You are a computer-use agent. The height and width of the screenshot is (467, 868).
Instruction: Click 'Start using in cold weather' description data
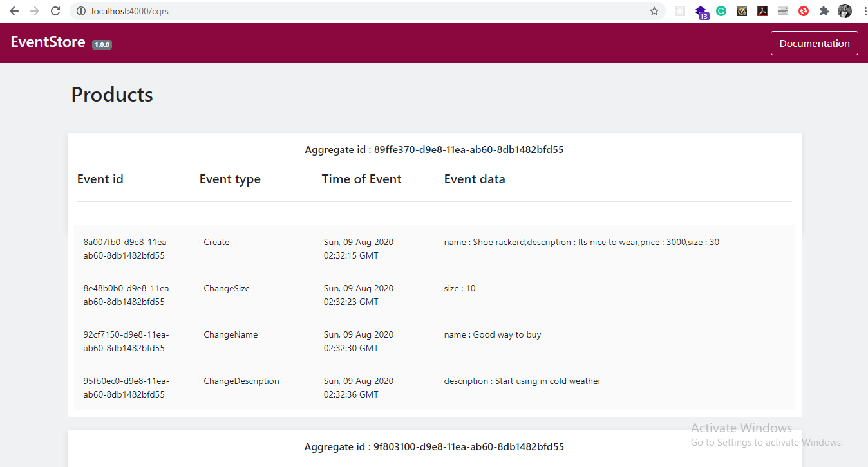click(x=522, y=381)
